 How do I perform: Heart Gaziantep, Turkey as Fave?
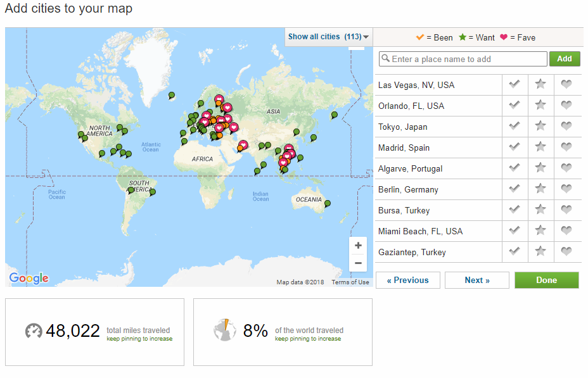coord(566,251)
